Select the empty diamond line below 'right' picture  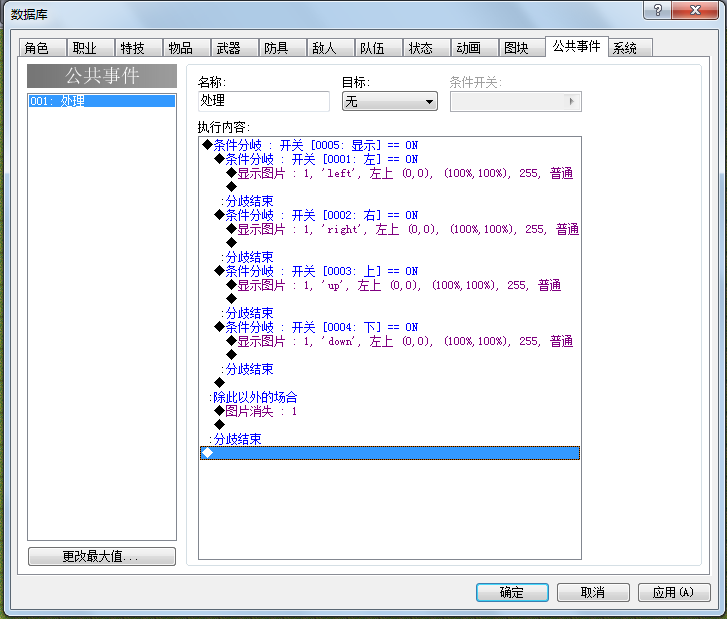(390, 243)
